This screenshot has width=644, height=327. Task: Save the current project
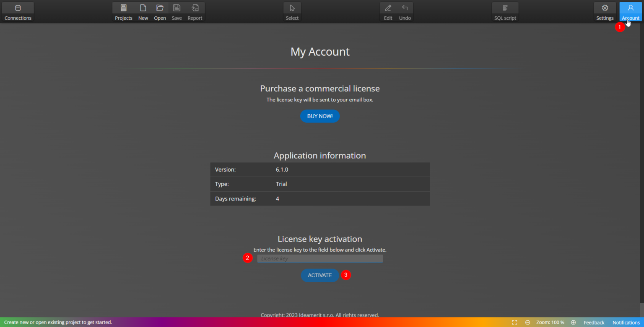(176, 11)
